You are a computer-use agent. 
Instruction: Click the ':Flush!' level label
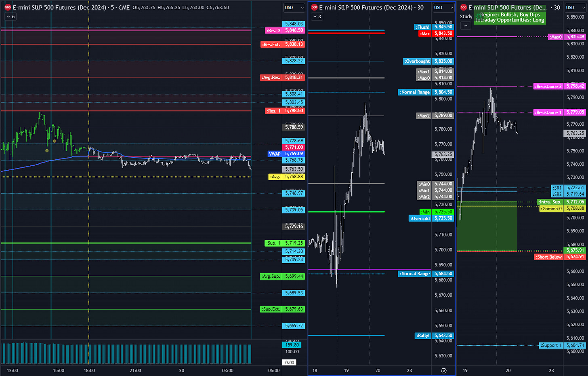[x=423, y=27]
